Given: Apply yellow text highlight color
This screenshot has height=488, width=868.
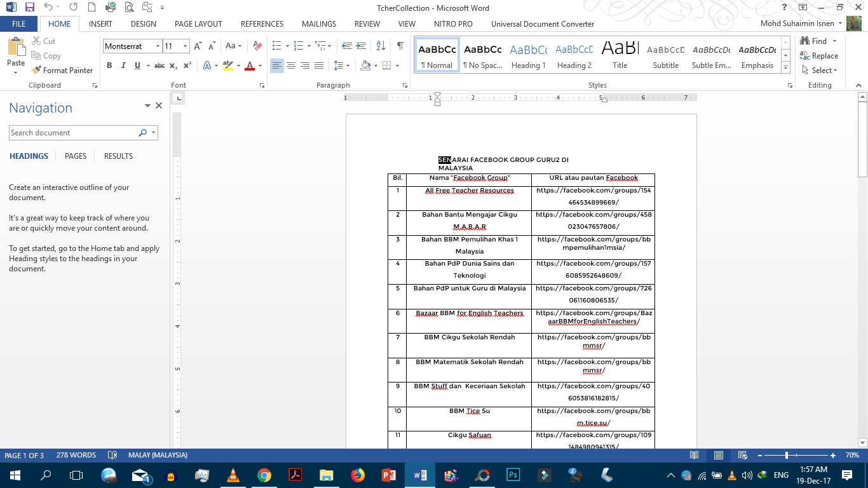Looking at the screenshot, I should click(x=228, y=65).
